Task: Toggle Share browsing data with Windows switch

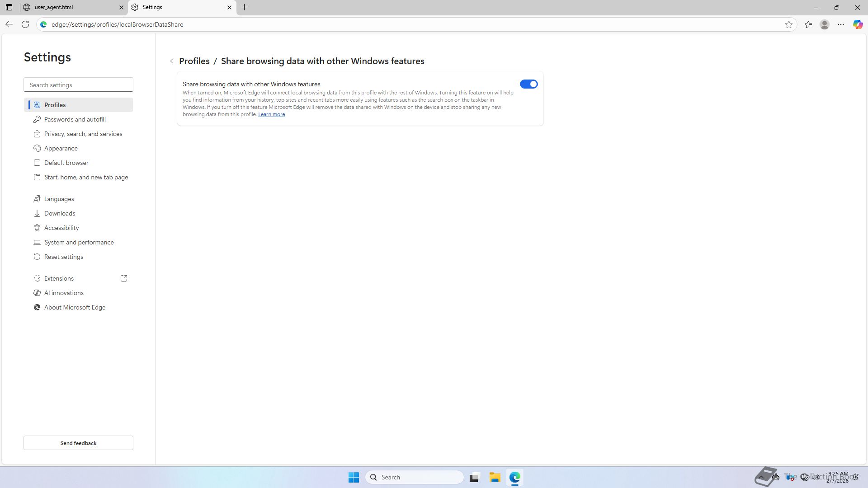Action: click(528, 84)
